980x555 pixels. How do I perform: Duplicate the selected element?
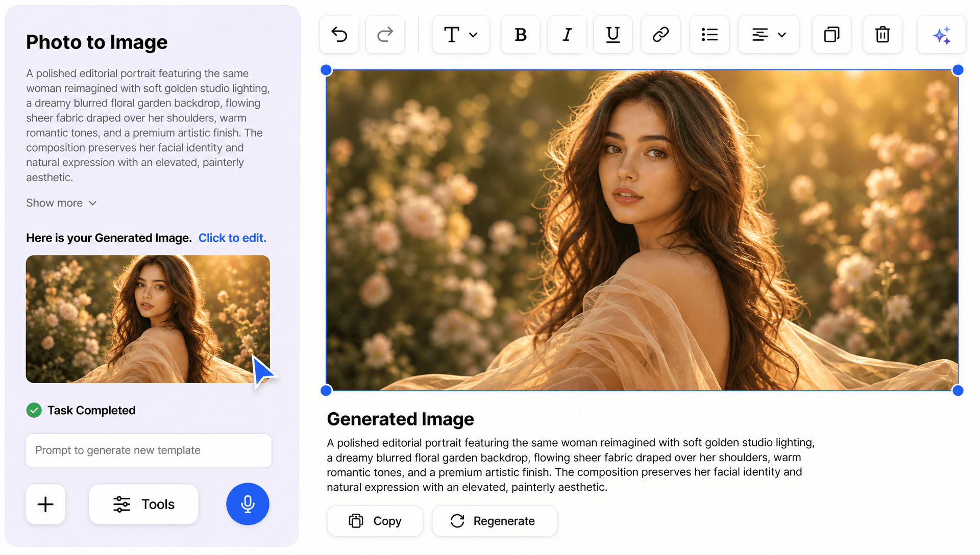(x=831, y=35)
